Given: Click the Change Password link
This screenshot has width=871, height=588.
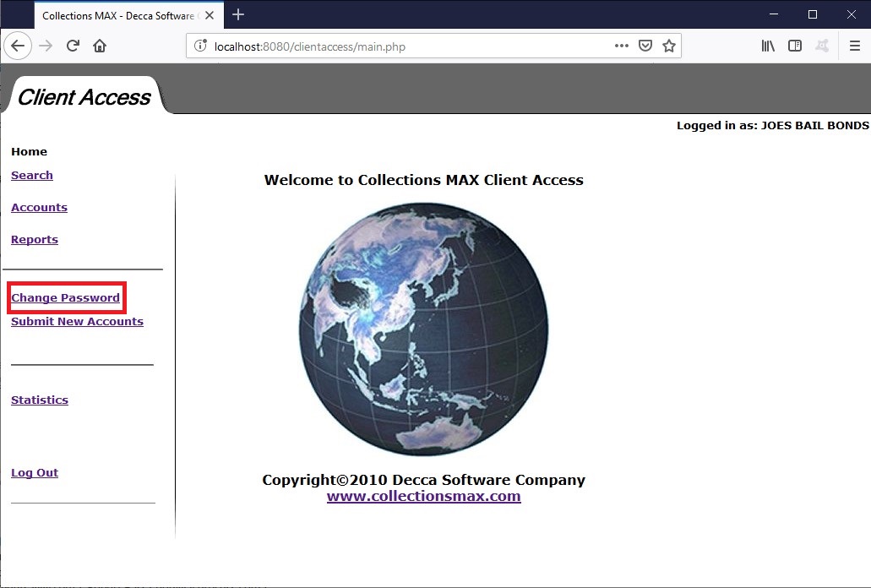Looking at the screenshot, I should pos(66,297).
